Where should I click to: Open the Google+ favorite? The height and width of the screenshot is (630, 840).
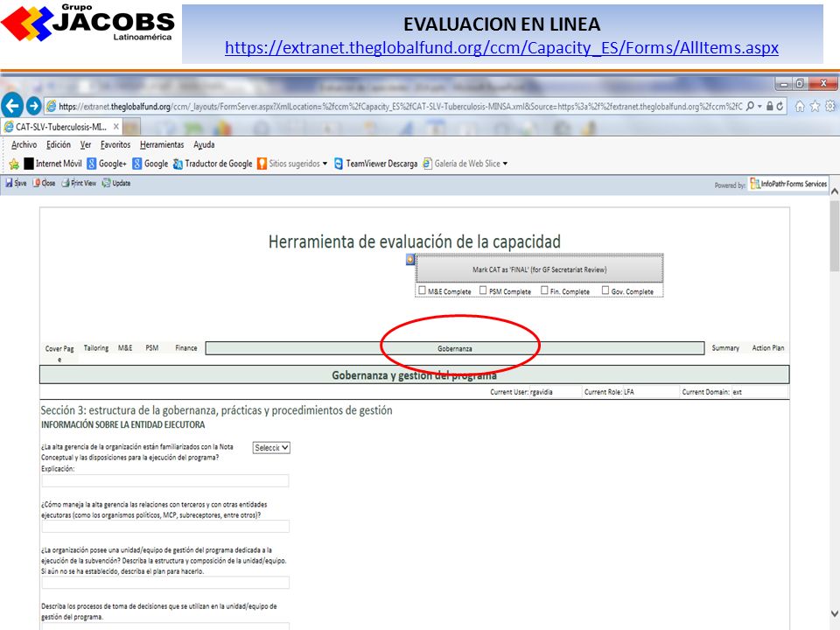tap(107, 164)
